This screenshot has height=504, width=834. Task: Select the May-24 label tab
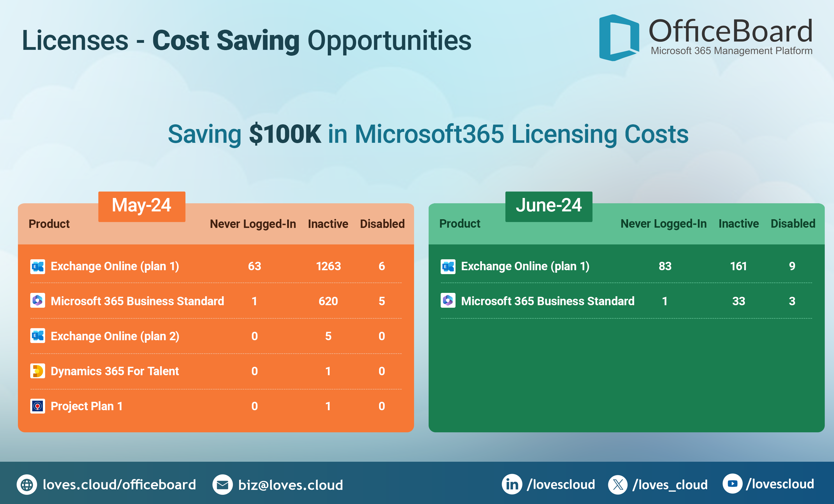(x=142, y=207)
